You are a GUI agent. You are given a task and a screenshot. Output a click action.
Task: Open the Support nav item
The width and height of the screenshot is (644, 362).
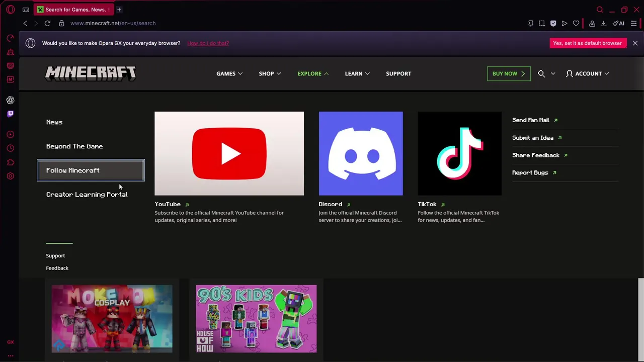[398, 73]
